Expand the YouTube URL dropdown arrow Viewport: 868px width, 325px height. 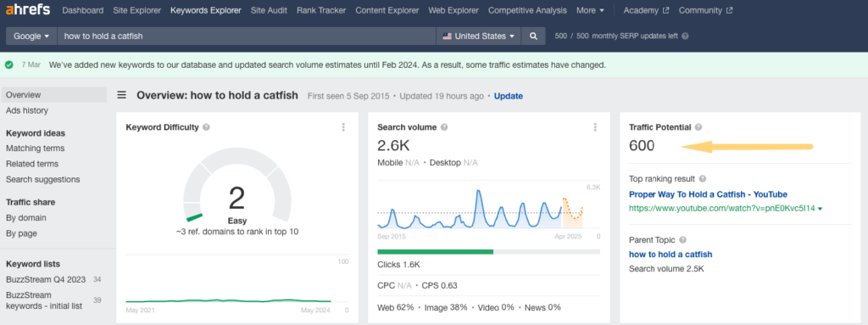pyautogui.click(x=820, y=209)
